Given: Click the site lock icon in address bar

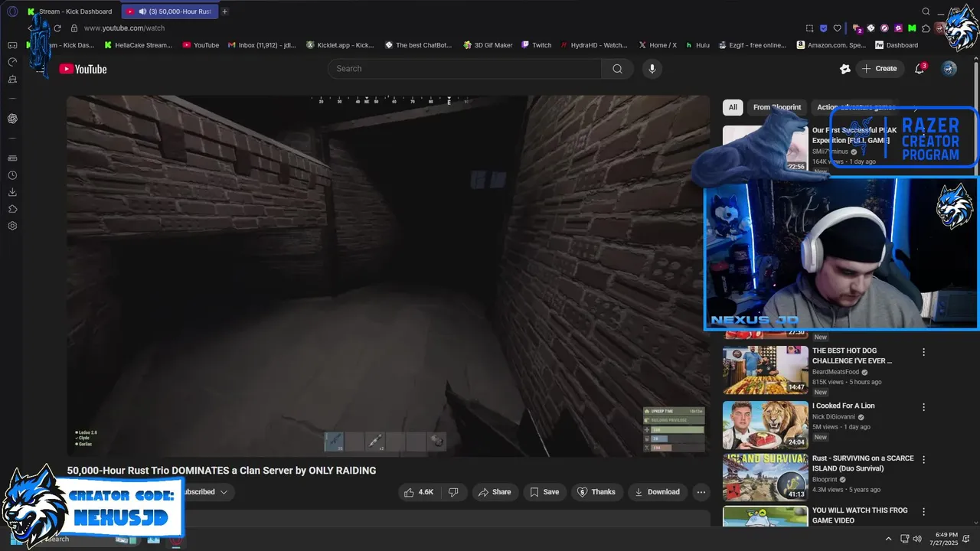Looking at the screenshot, I should click(x=74, y=28).
